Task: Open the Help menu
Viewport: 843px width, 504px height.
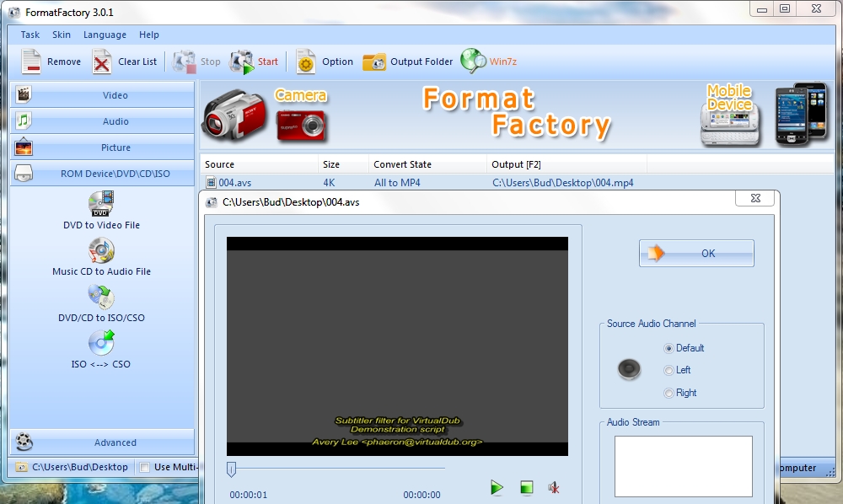Action: [149, 35]
